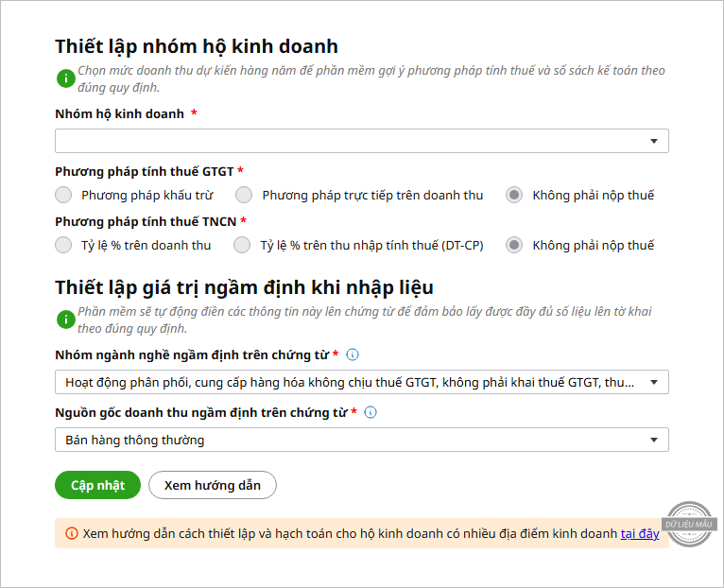Choose Phương pháp trực tiếp trên doanh thu

point(244,196)
